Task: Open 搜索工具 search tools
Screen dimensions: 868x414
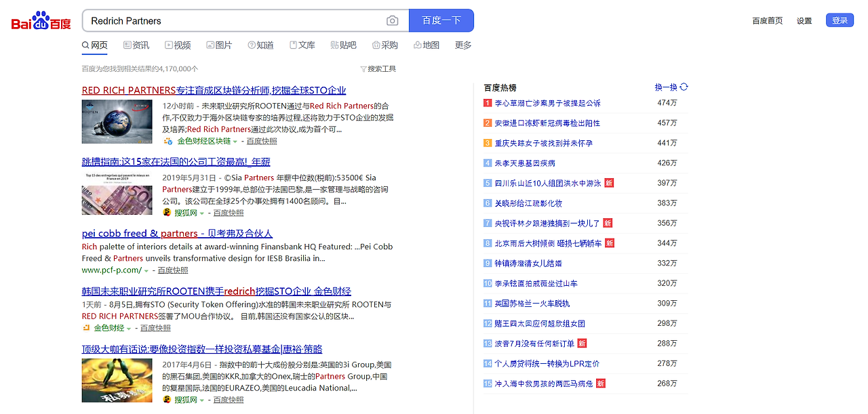Action: tap(378, 69)
